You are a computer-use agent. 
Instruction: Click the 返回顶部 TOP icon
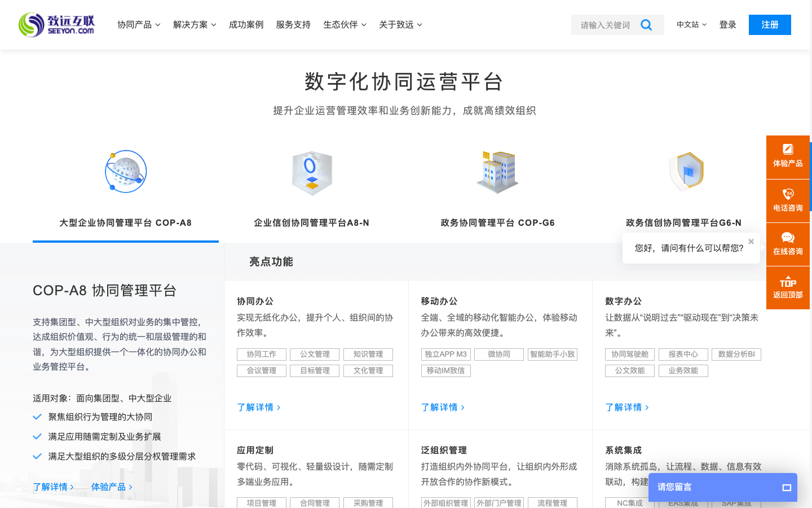pos(788,282)
